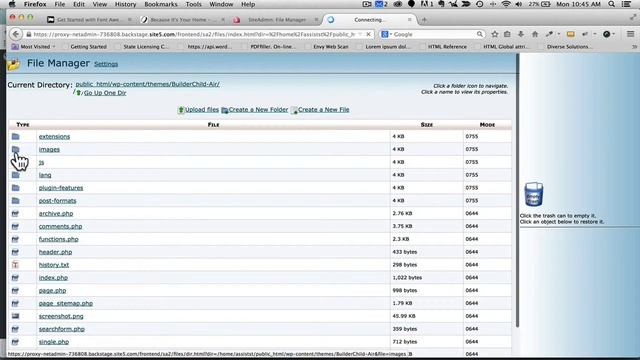Open the plugin-features folder icon

16,188
